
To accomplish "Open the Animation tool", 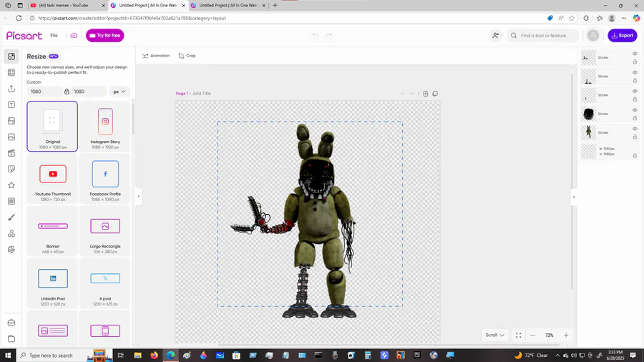I will click(x=156, y=56).
